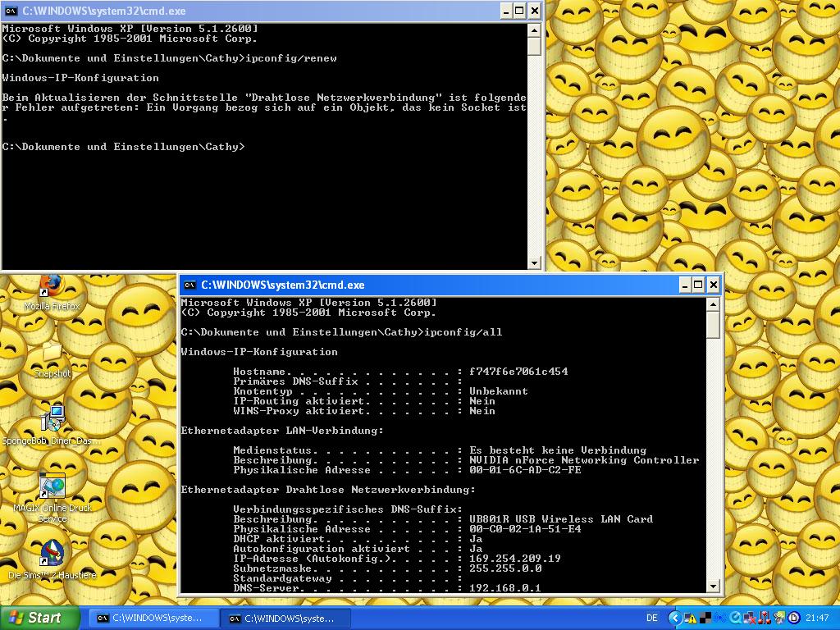Click the taskbar clock showing 21:47
The height and width of the screenshot is (630, 840).
(817, 619)
